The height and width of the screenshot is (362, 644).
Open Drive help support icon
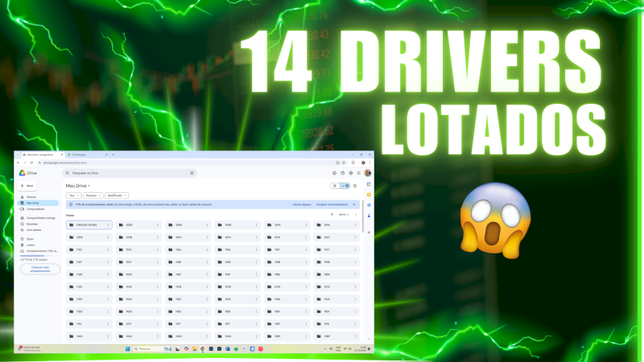pos(343,173)
